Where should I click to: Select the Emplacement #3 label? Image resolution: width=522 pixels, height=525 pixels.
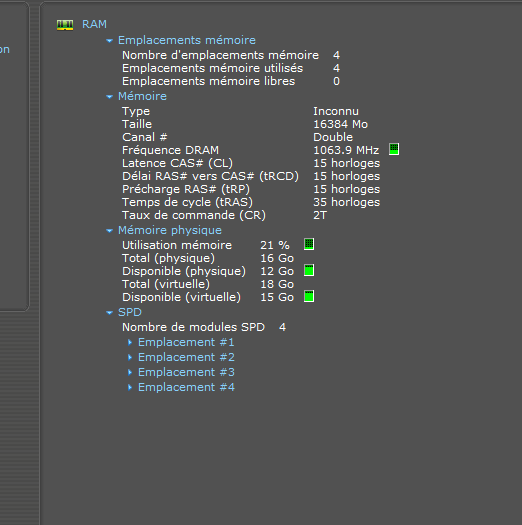(187, 372)
